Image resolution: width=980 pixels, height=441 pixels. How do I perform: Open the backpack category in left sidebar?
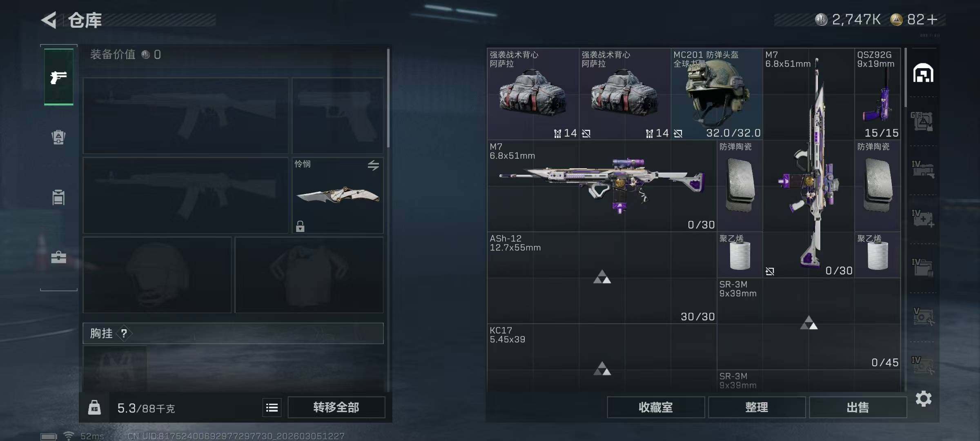click(x=59, y=137)
